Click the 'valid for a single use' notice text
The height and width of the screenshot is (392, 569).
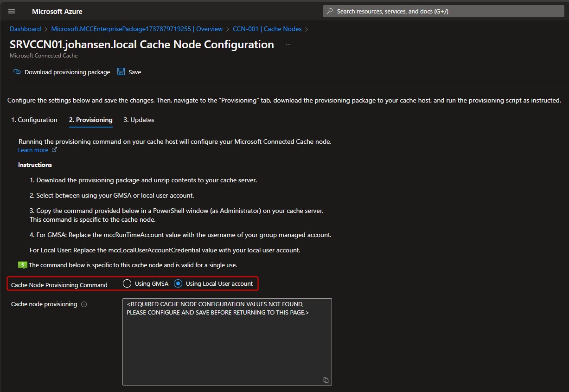133,265
